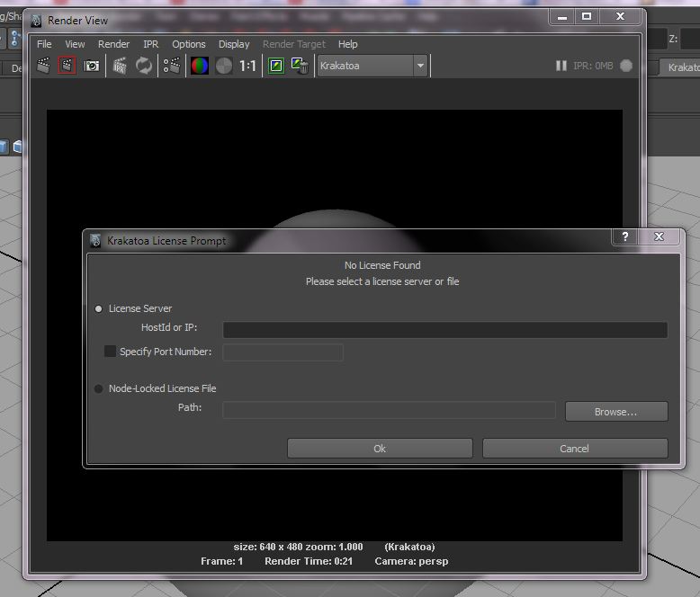Click the HostId or IP input field
Screen dimensions: 700x597
(445, 330)
